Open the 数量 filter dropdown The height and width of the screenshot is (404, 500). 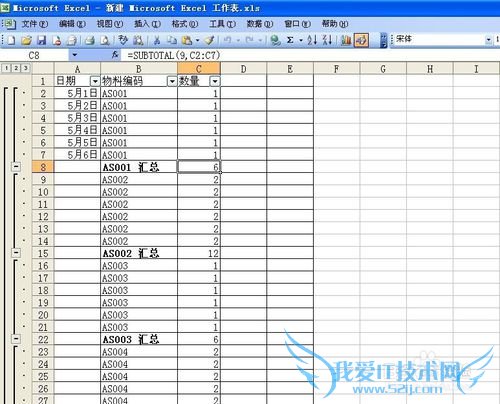215,81
